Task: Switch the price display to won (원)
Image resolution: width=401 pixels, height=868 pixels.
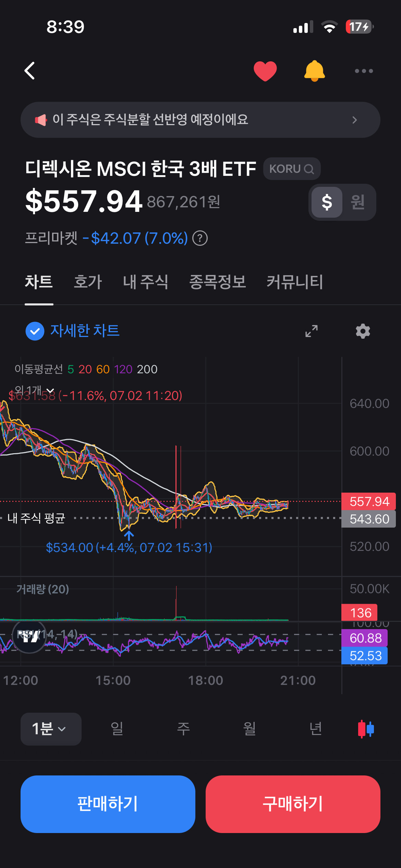Action: tap(357, 202)
